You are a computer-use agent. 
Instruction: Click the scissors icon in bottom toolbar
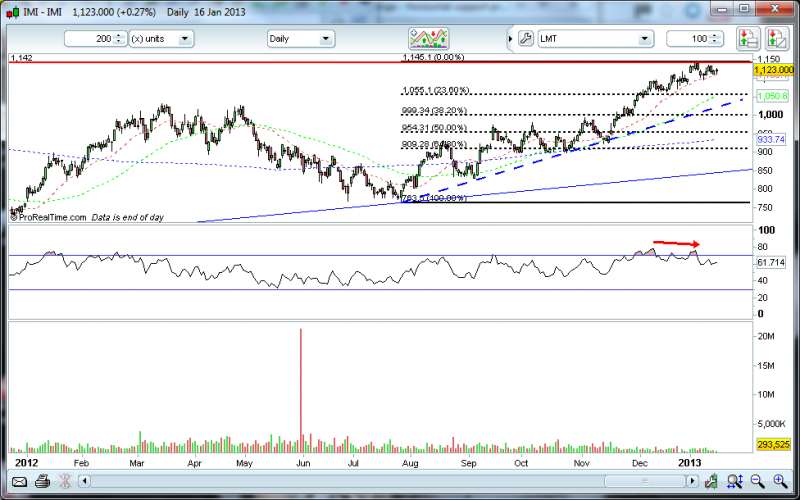tap(64, 482)
